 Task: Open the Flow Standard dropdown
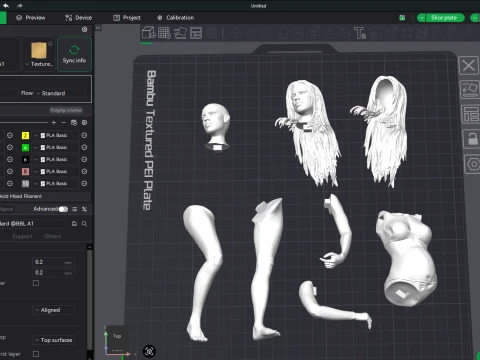coord(60,93)
